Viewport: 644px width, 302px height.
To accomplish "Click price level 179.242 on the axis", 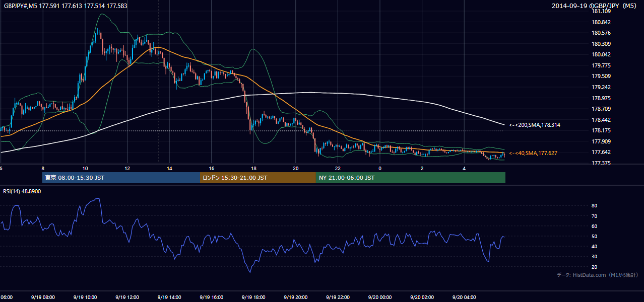I will 601,87.
